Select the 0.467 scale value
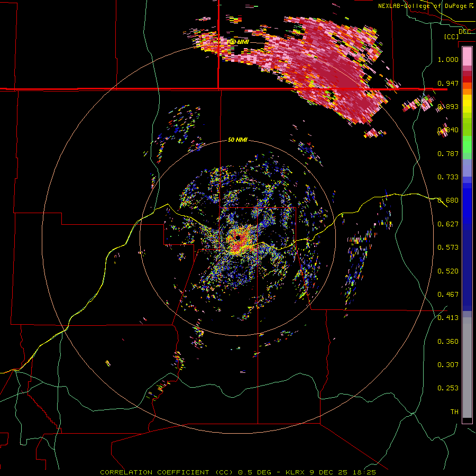Viewport: 476px width, 476px height. tap(448, 295)
